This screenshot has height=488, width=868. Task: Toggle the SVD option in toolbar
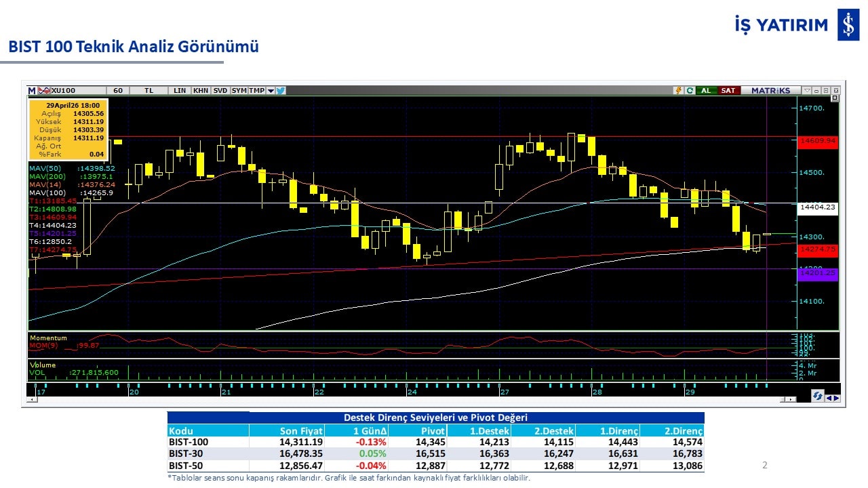[220, 90]
